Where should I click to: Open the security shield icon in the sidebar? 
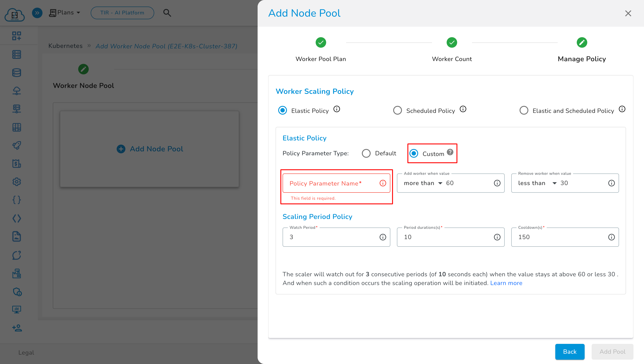(x=17, y=292)
